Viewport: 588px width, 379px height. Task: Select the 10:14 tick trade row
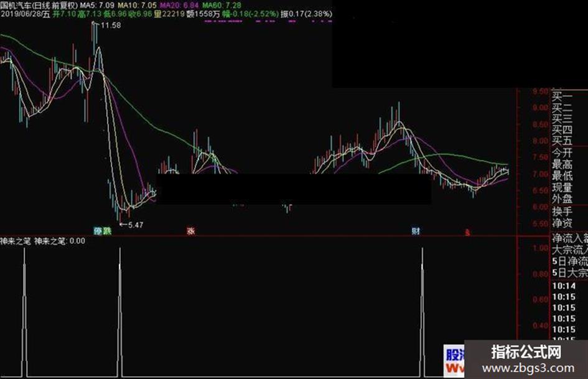point(564,286)
